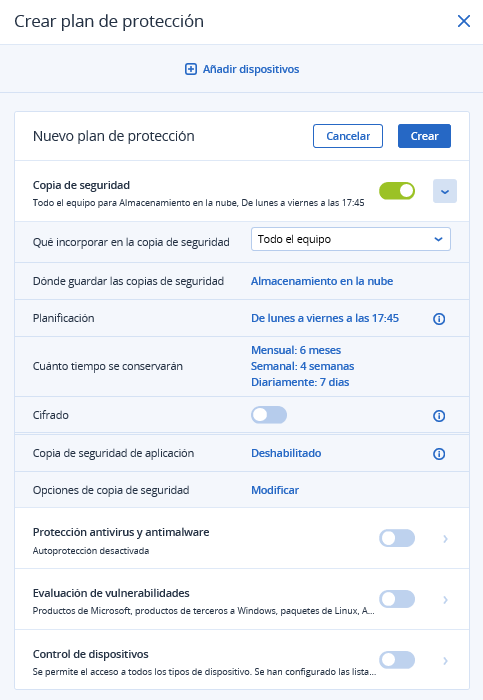This screenshot has width=483, height=700.
Task: Open Evaluación de vulnerabilidades arrow
Action: click(x=446, y=600)
